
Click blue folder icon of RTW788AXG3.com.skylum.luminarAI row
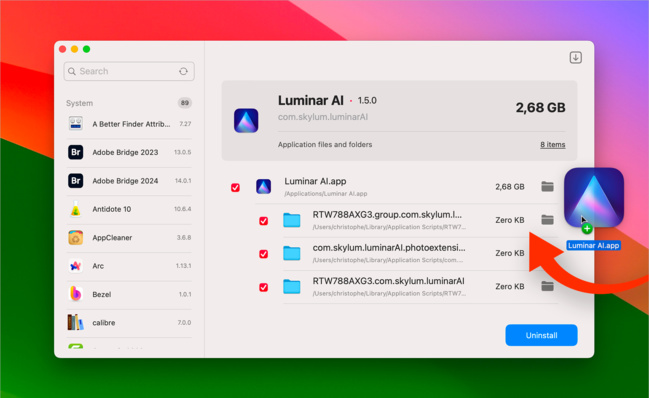point(291,286)
